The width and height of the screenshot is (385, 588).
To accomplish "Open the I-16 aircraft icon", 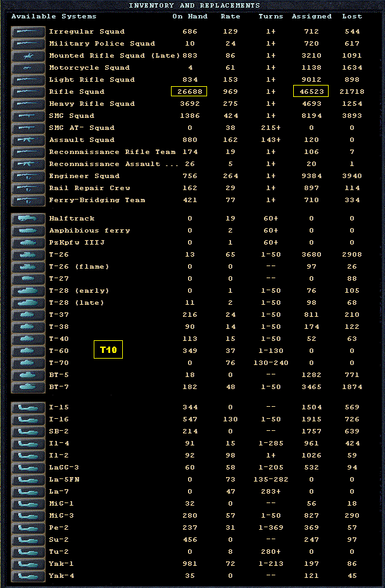I will (x=28, y=419).
